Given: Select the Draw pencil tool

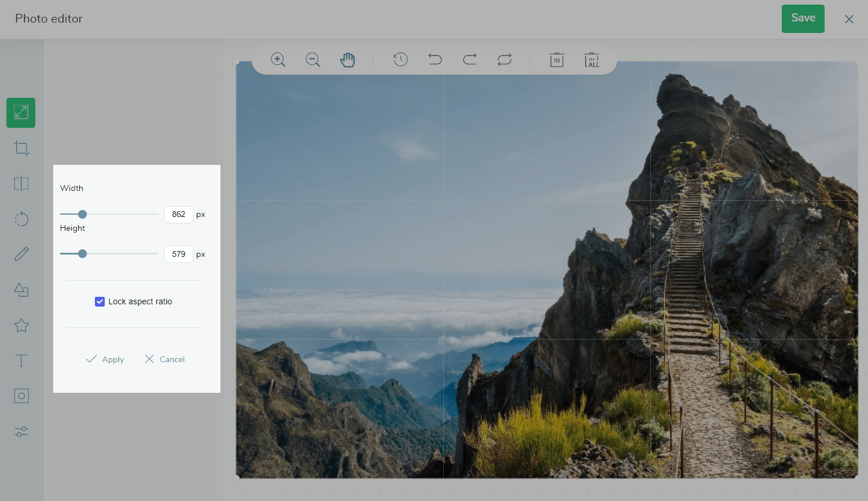Looking at the screenshot, I should click(21, 254).
